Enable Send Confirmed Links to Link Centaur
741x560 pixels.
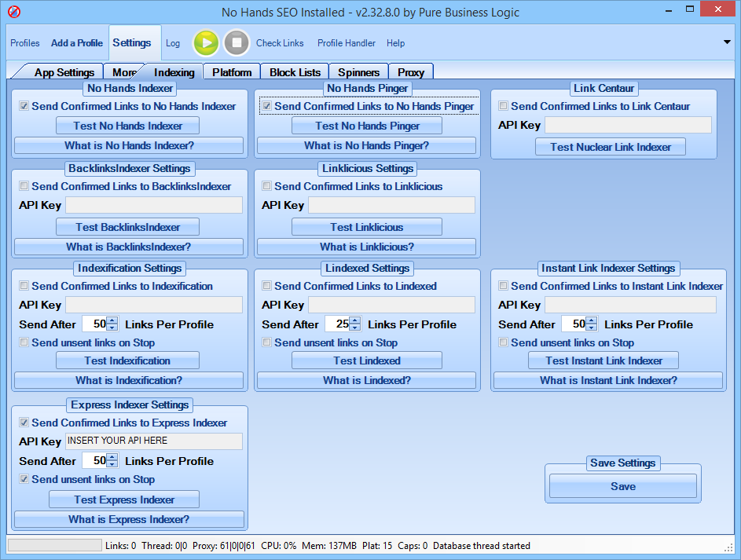pyautogui.click(x=503, y=106)
